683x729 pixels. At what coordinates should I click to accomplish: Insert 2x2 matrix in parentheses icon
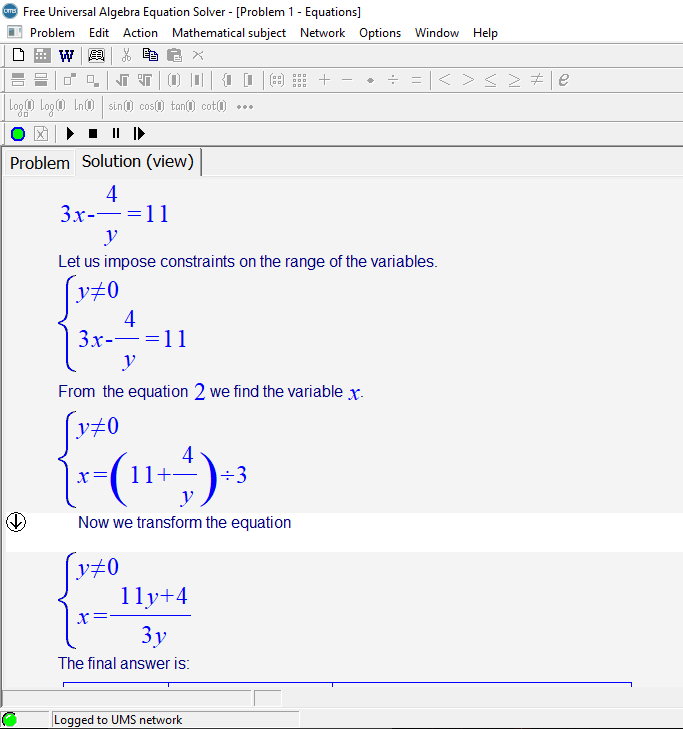277,80
